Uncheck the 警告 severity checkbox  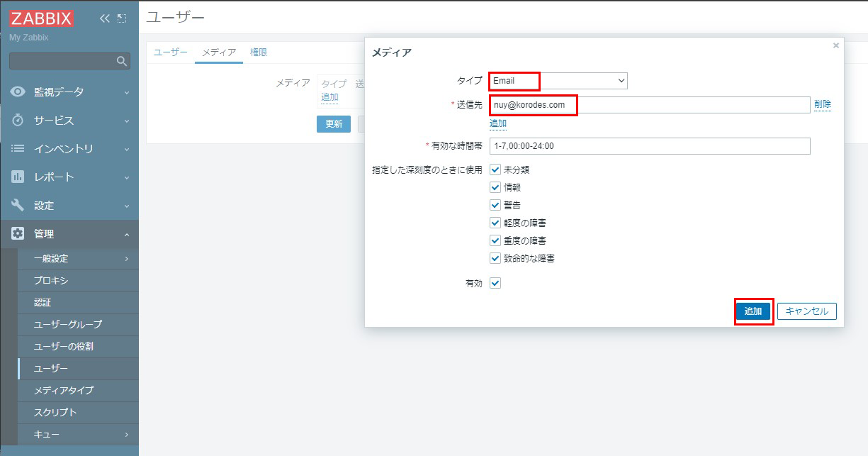495,206
